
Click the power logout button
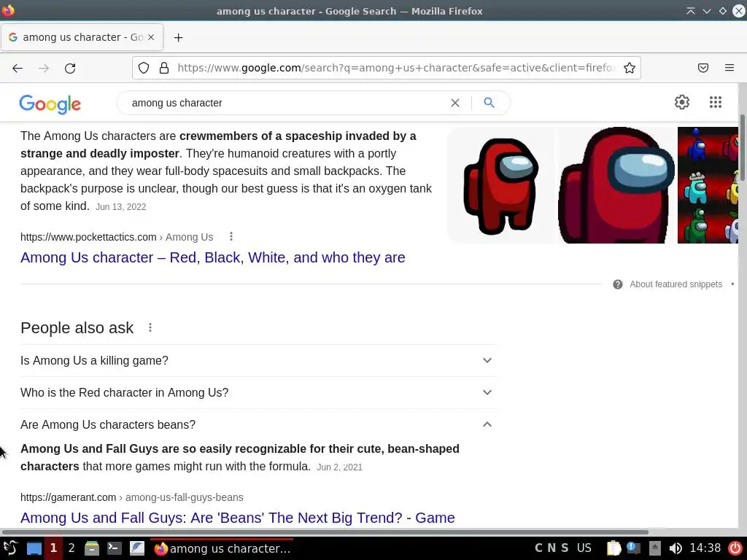(735, 548)
